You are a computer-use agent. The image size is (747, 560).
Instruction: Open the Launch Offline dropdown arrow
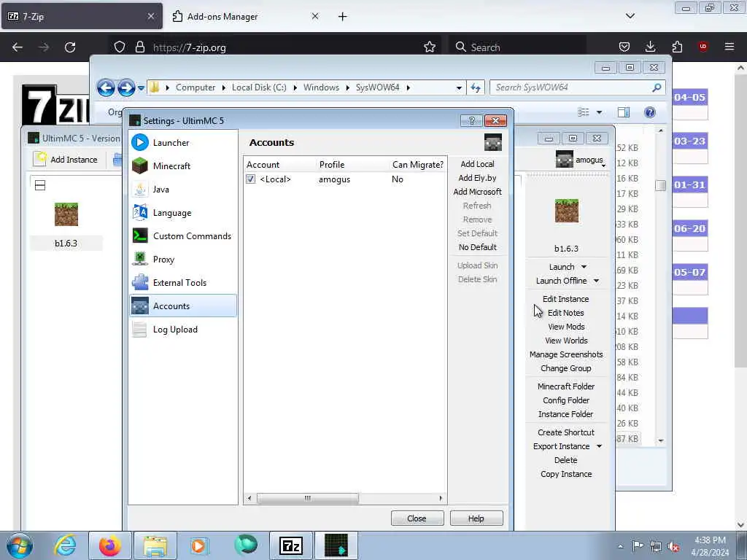click(x=596, y=281)
